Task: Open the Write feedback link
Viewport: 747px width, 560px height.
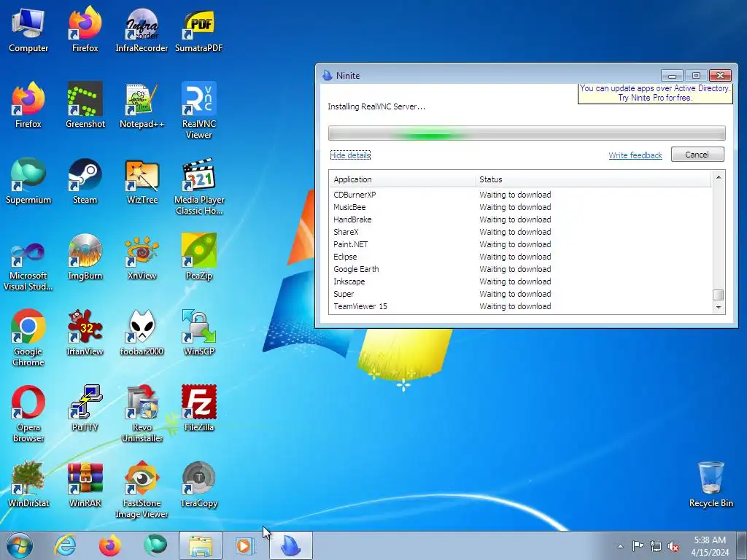Action: tap(635, 155)
